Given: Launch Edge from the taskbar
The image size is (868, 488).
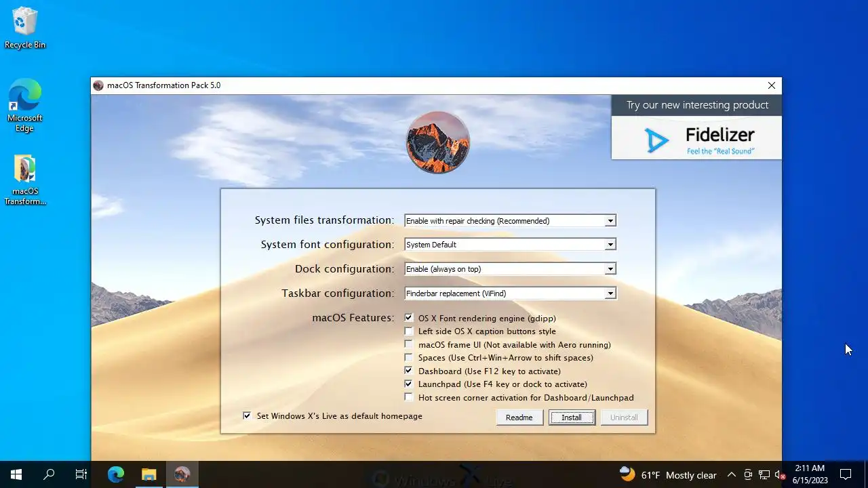Looking at the screenshot, I should (116, 474).
